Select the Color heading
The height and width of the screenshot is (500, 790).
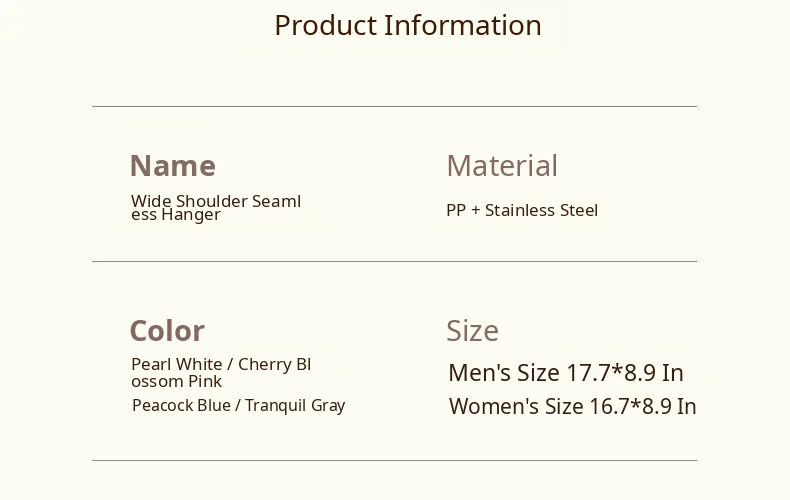166,331
